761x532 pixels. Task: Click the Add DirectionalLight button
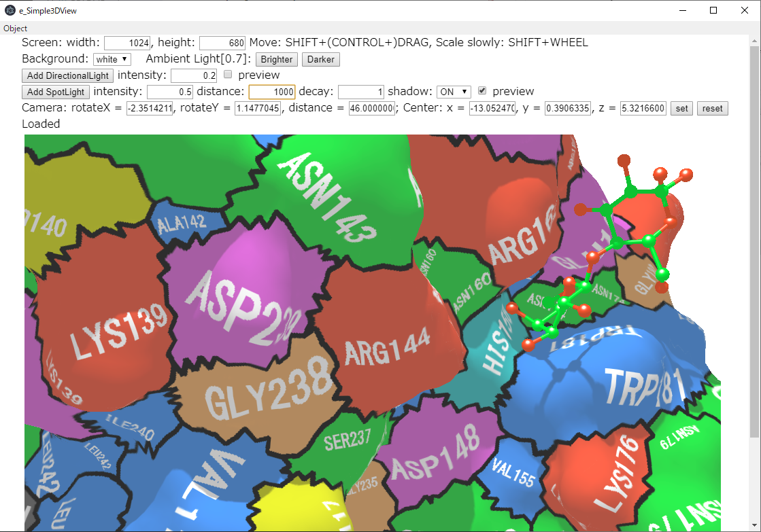click(67, 75)
